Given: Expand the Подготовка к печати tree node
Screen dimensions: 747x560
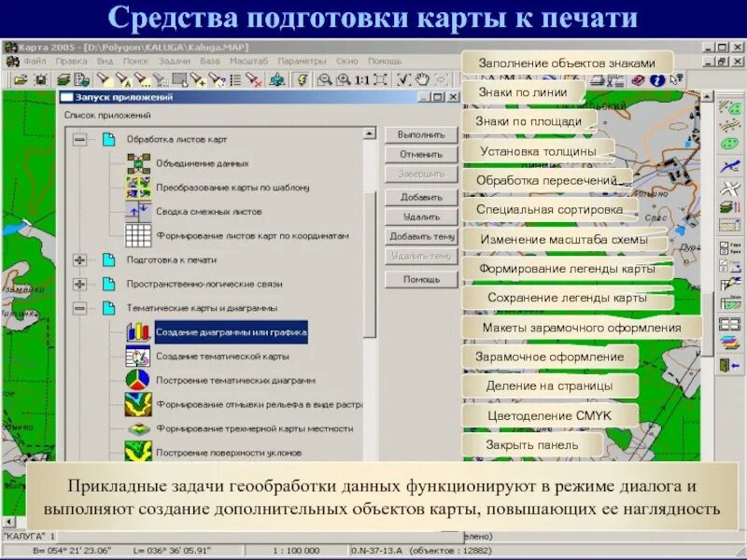Looking at the screenshot, I should [x=79, y=260].
